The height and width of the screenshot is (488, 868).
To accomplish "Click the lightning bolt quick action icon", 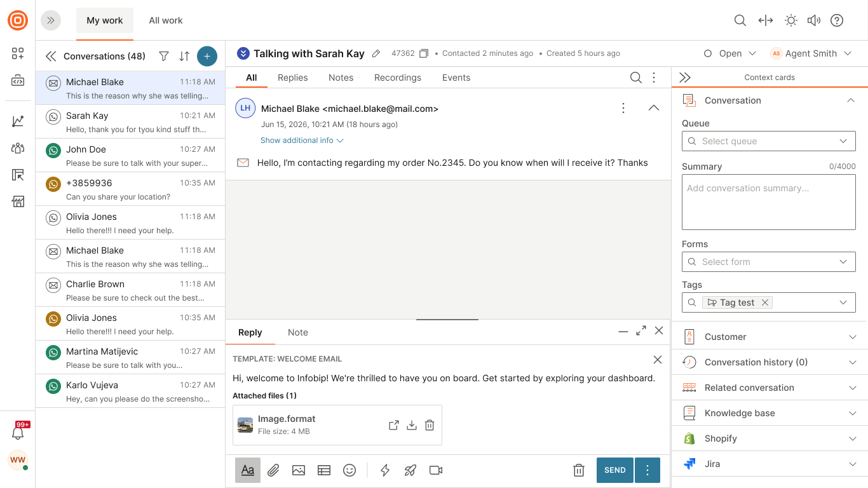I will click(x=385, y=470).
